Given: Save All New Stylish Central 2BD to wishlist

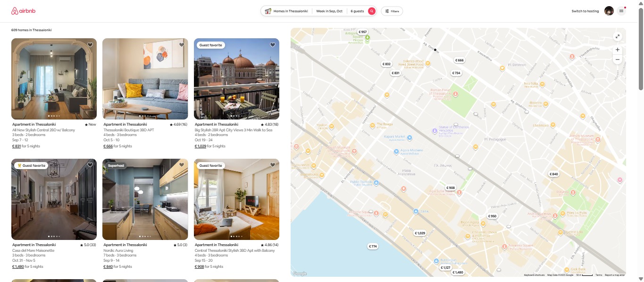Looking at the screenshot, I should (x=90, y=45).
